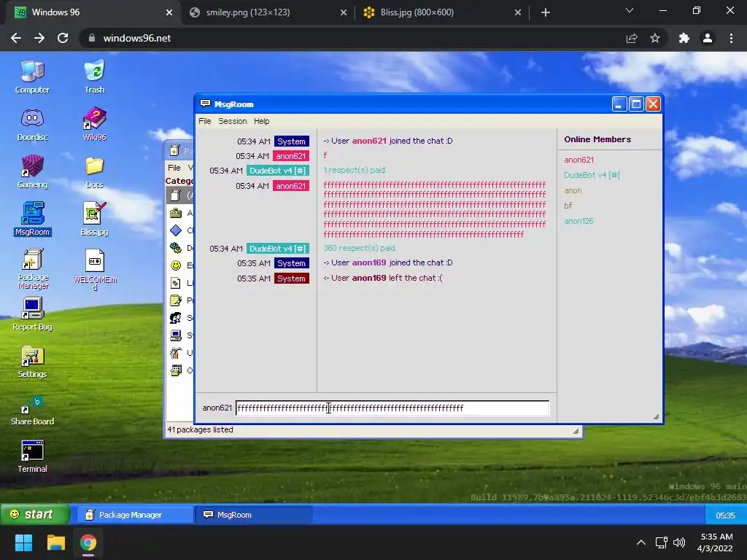Open the Computer desktop icon
Screen dimensions: 747x560
[32, 76]
